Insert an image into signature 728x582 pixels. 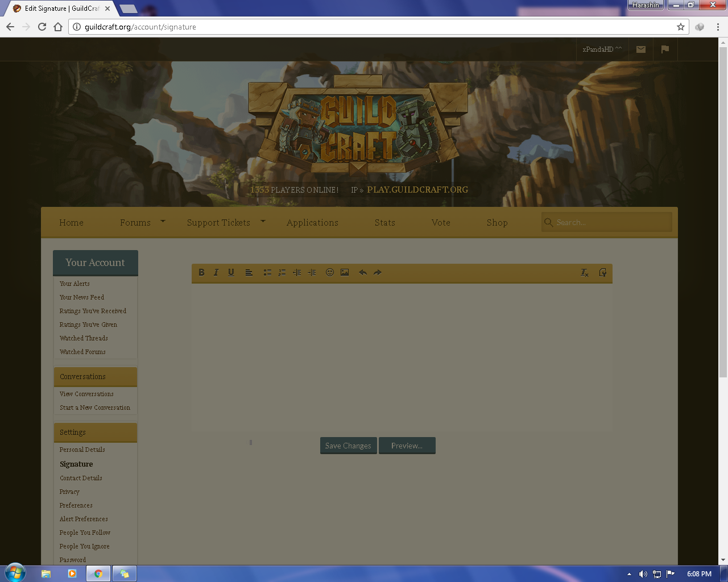coord(345,273)
